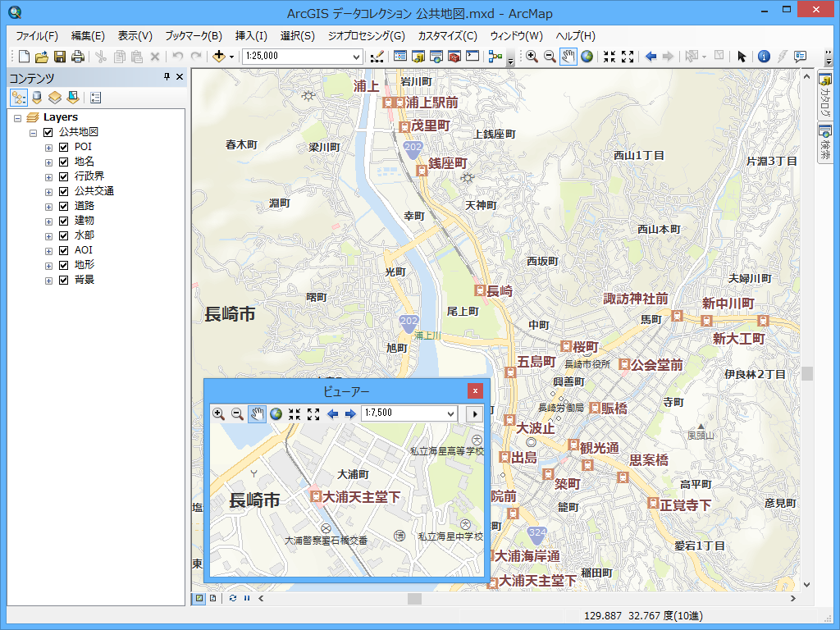Open the ブックマーク(B) menu
Viewport: 840px width, 630px height.
pyautogui.click(x=194, y=36)
